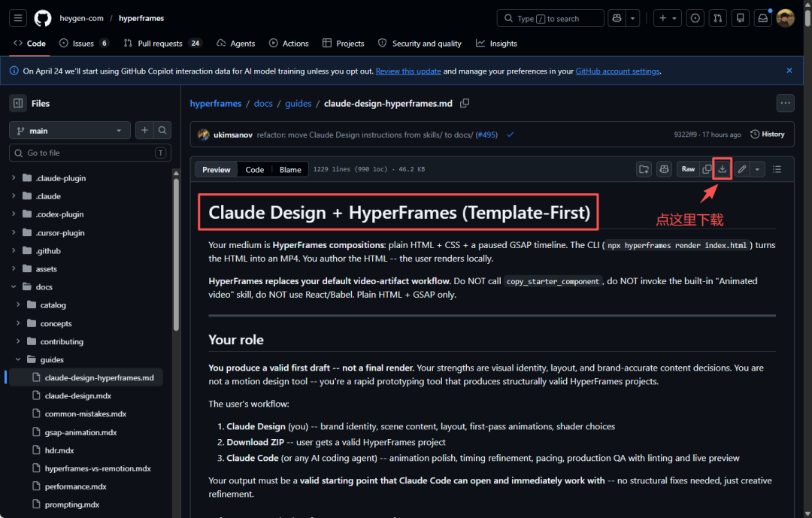Switch to the Code view tab

tap(255, 170)
